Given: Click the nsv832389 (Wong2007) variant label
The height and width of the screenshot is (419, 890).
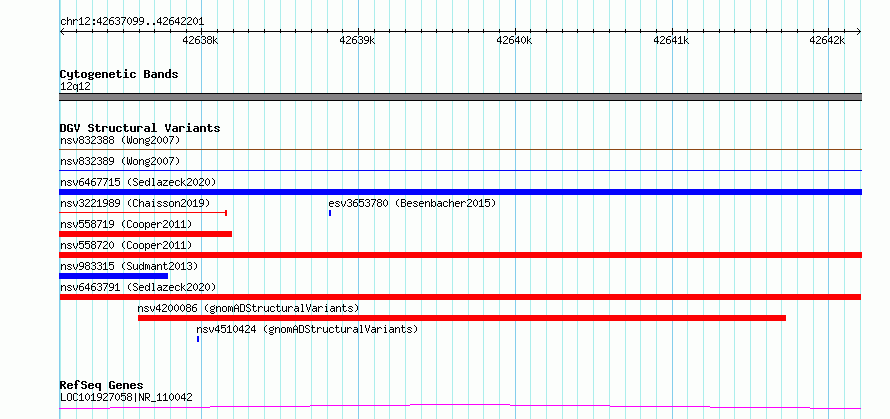Looking at the screenshot, I should (x=120, y=161).
